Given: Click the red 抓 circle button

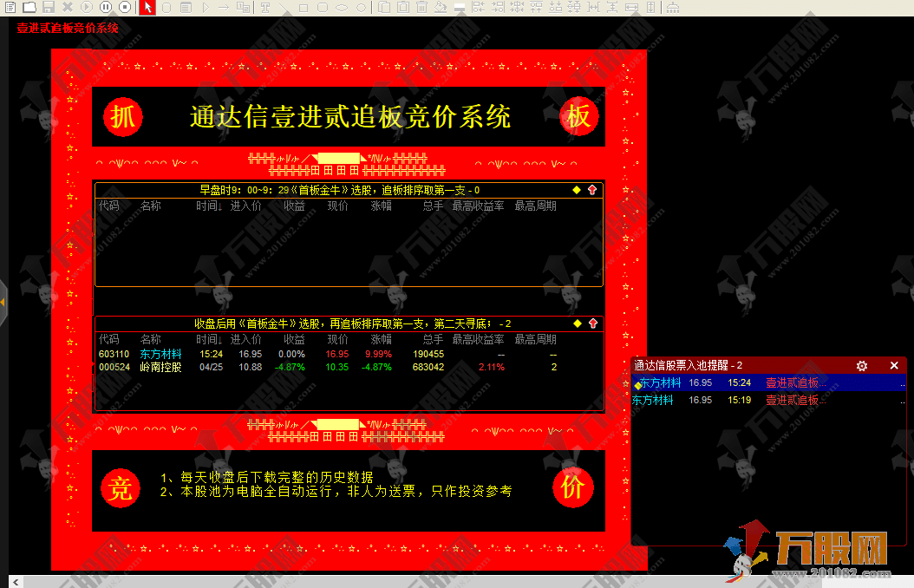Looking at the screenshot, I should coord(122,116).
